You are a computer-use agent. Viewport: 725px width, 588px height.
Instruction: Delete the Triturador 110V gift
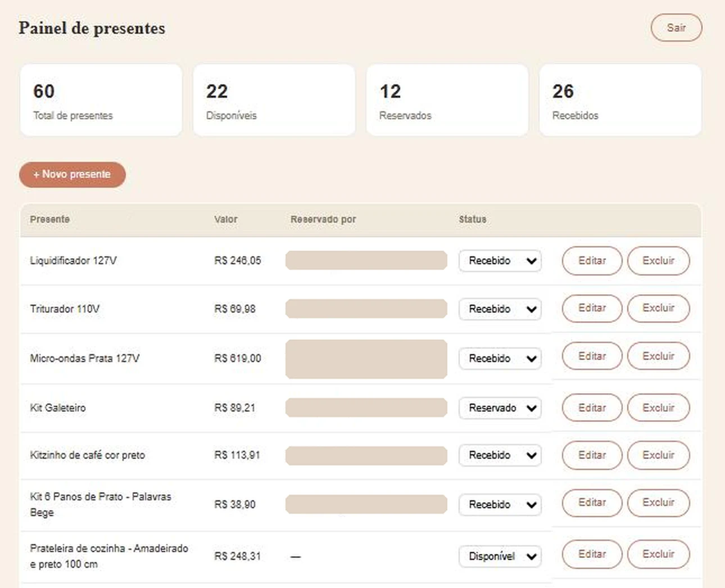[658, 308]
